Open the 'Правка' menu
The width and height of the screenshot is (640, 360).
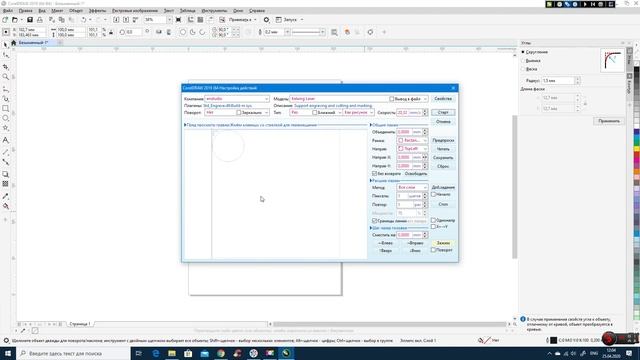[25, 11]
